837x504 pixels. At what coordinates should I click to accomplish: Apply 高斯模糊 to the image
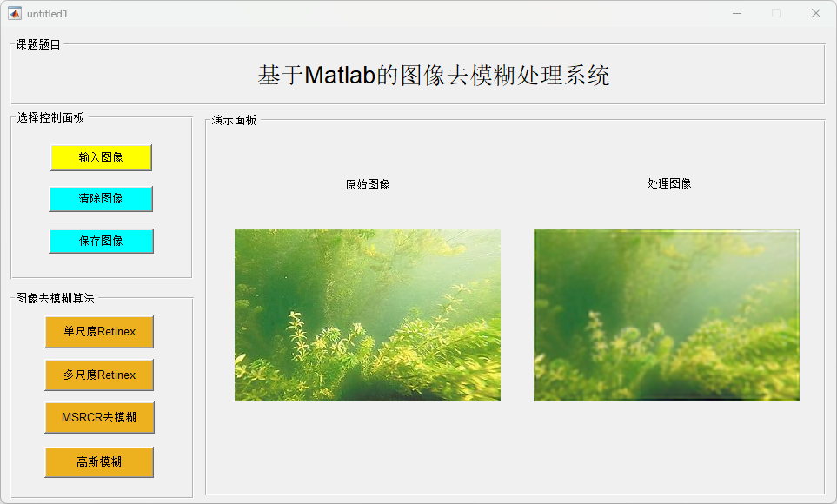pyautogui.click(x=99, y=461)
